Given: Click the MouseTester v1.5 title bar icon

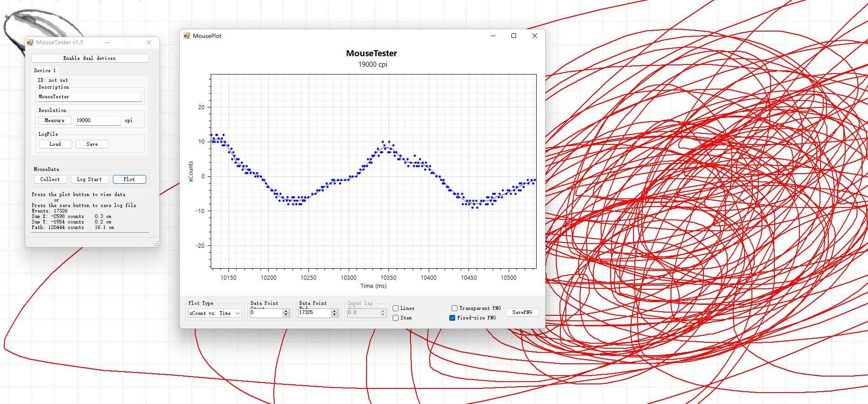Looking at the screenshot, I should coord(30,43).
